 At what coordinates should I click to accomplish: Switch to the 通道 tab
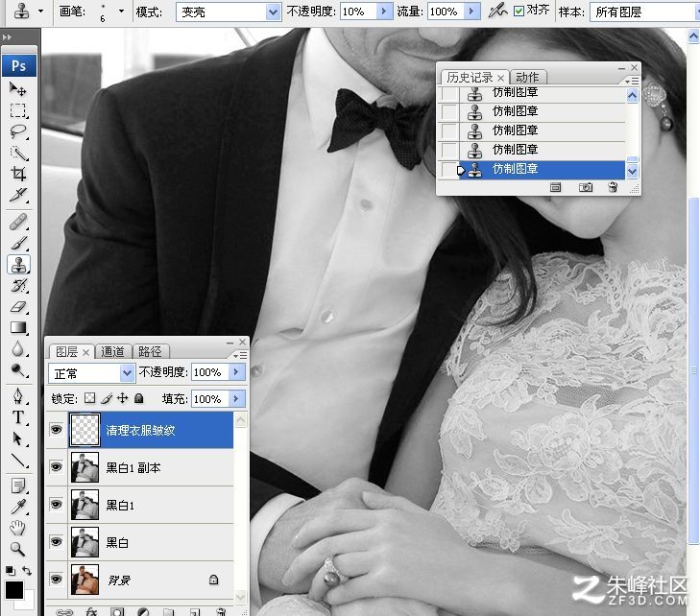pyautogui.click(x=112, y=352)
